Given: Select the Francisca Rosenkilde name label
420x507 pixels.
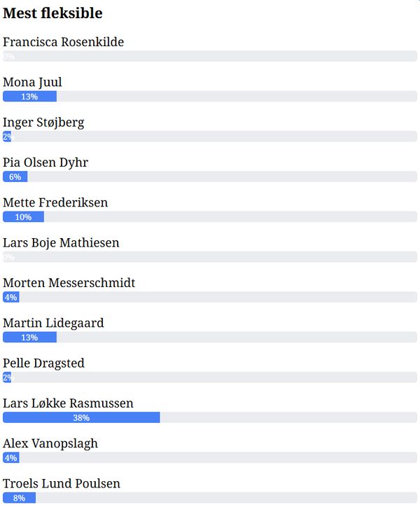Looking at the screenshot, I should click(64, 42).
